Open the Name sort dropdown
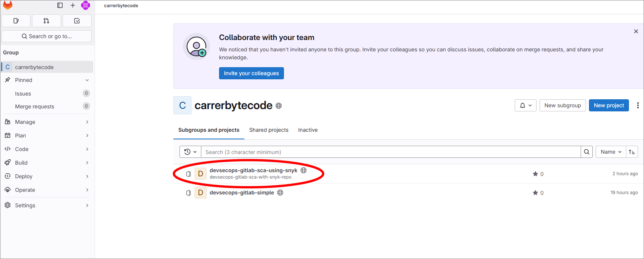Screen dimensions: 644x259 click(x=611, y=152)
